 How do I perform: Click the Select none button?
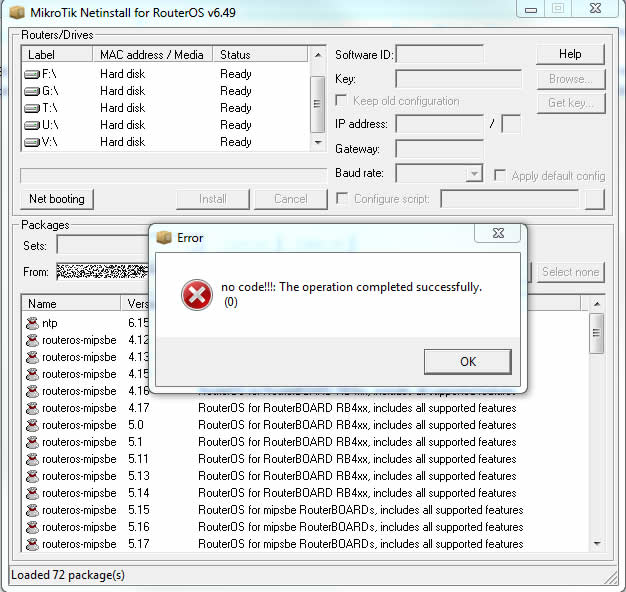click(571, 272)
